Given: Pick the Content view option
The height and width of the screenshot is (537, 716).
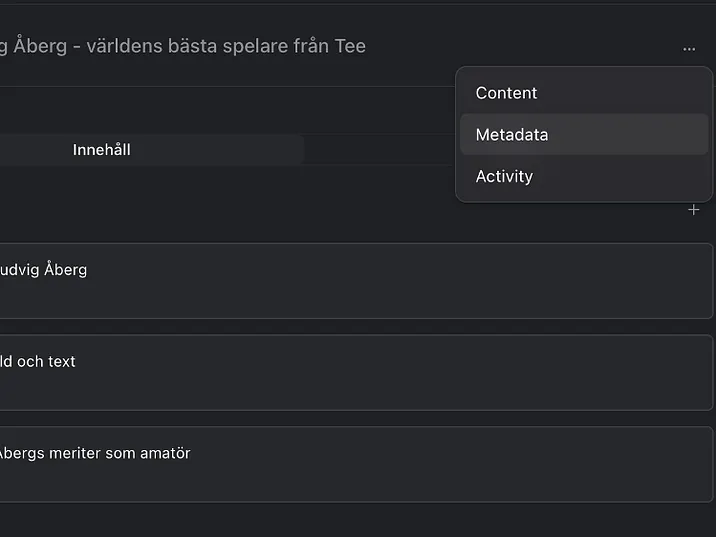Looking at the screenshot, I should click(506, 93).
